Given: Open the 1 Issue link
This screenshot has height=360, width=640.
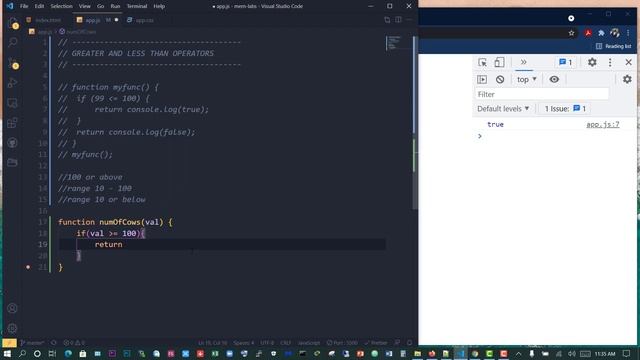Looking at the screenshot, I should (x=565, y=109).
